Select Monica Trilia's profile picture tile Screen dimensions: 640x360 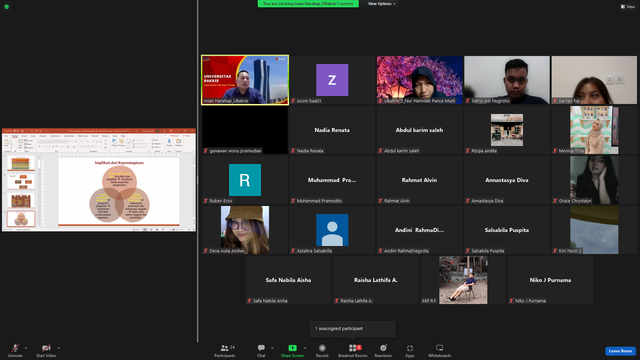[594, 130]
